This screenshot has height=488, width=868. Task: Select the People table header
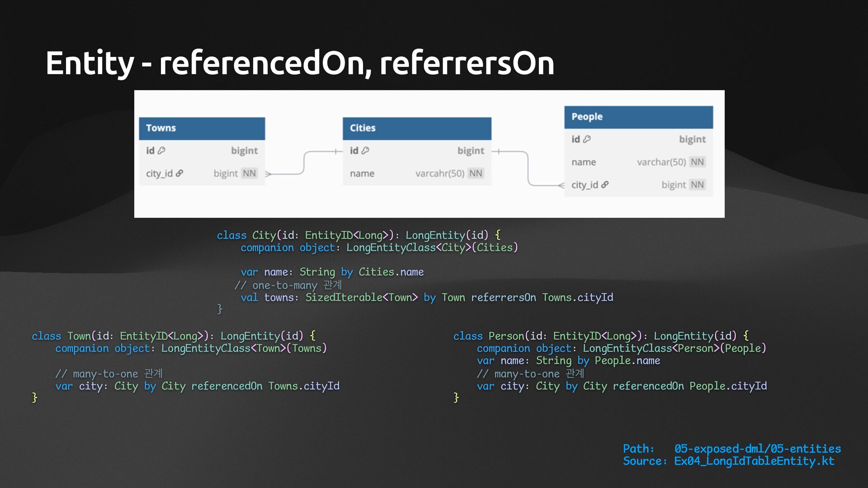pos(638,117)
